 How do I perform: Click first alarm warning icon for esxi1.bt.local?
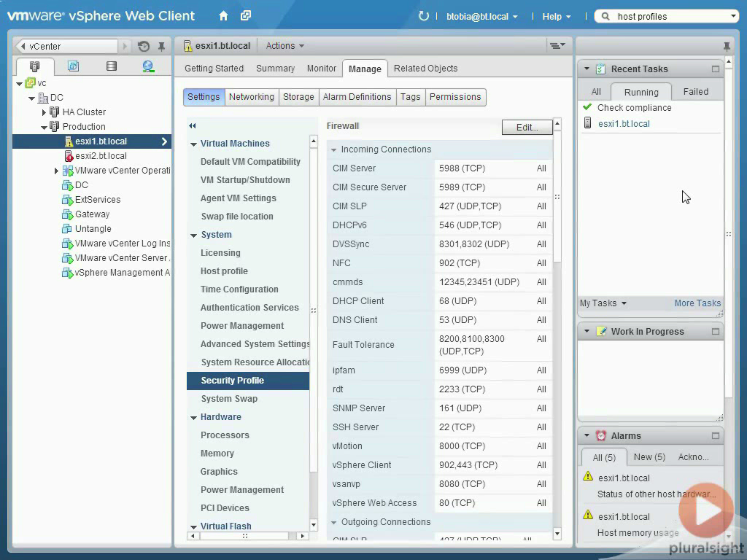tap(589, 477)
